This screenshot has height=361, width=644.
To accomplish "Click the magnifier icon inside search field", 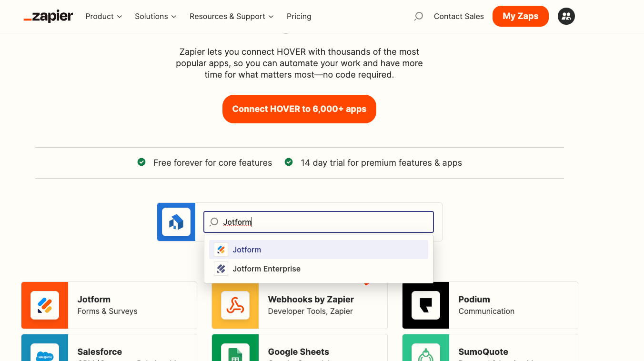I will point(214,222).
